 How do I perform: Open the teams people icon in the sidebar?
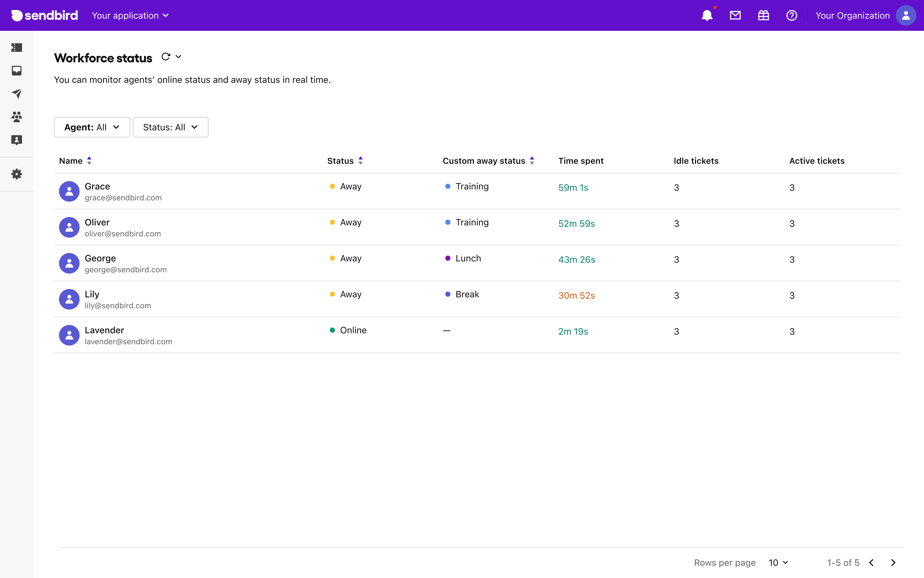click(x=16, y=117)
